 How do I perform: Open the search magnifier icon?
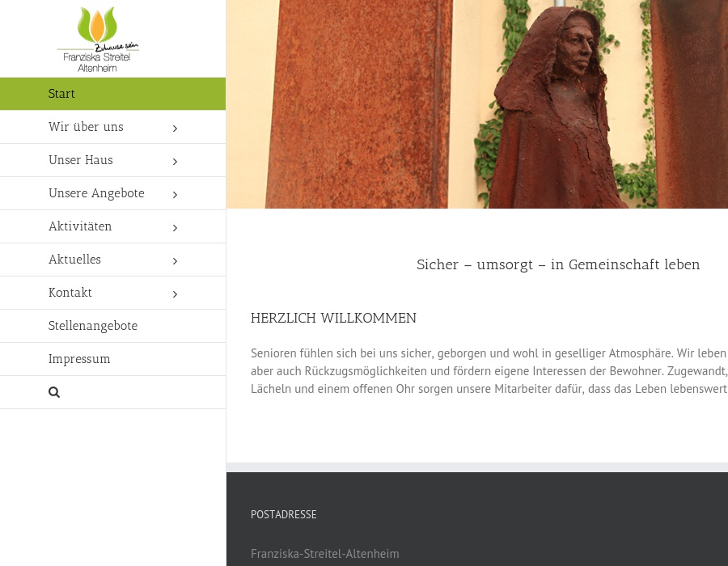tap(54, 392)
